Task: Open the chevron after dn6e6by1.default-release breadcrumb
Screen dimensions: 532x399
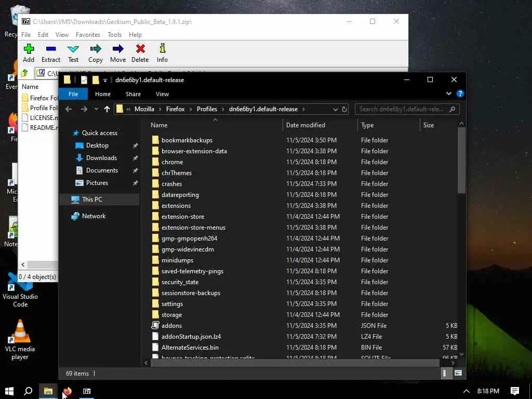Action: (303, 109)
